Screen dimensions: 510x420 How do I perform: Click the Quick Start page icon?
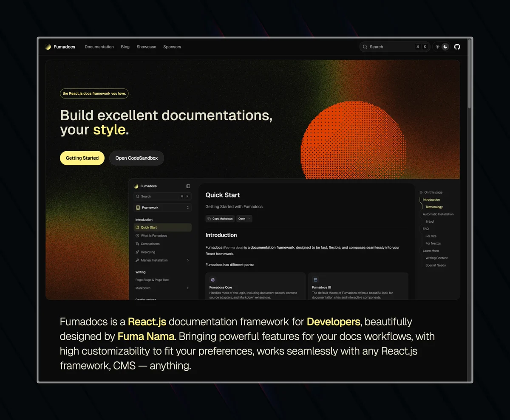(137, 227)
